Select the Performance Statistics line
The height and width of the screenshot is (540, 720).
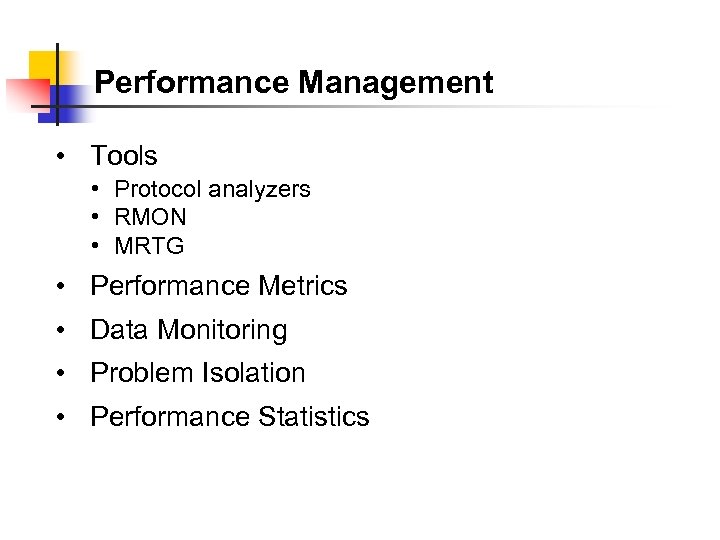coord(229,417)
